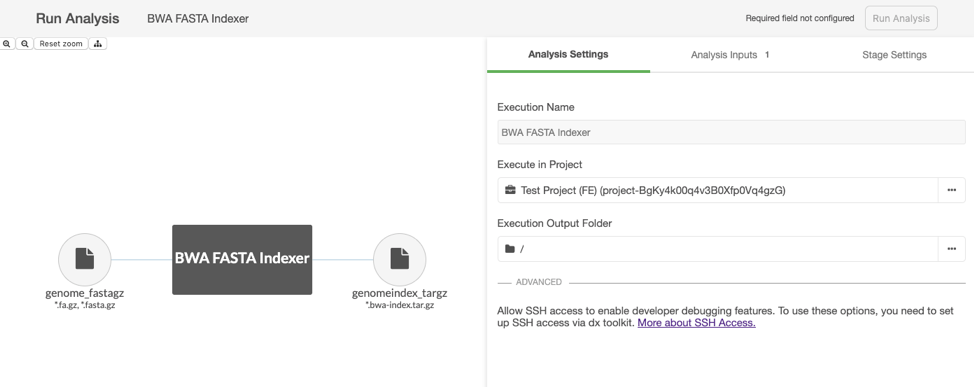Click the Run Analysis button
This screenshot has height=387, width=974.
tap(901, 19)
